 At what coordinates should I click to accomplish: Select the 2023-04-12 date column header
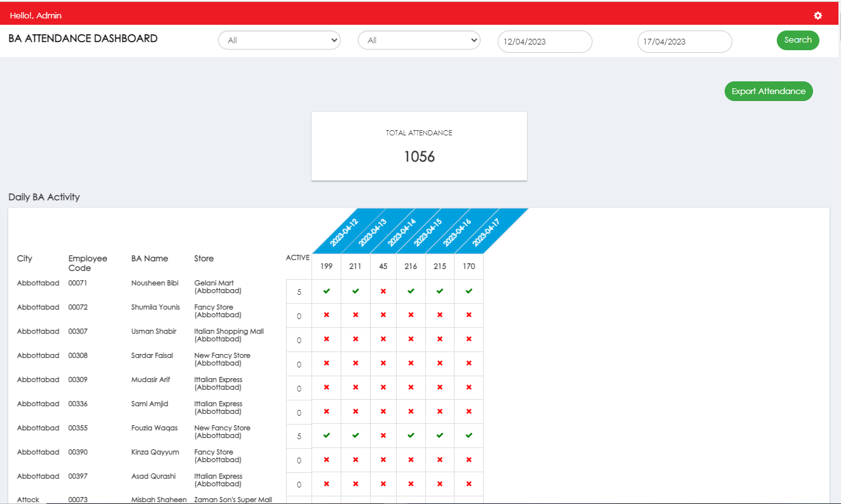tap(344, 233)
